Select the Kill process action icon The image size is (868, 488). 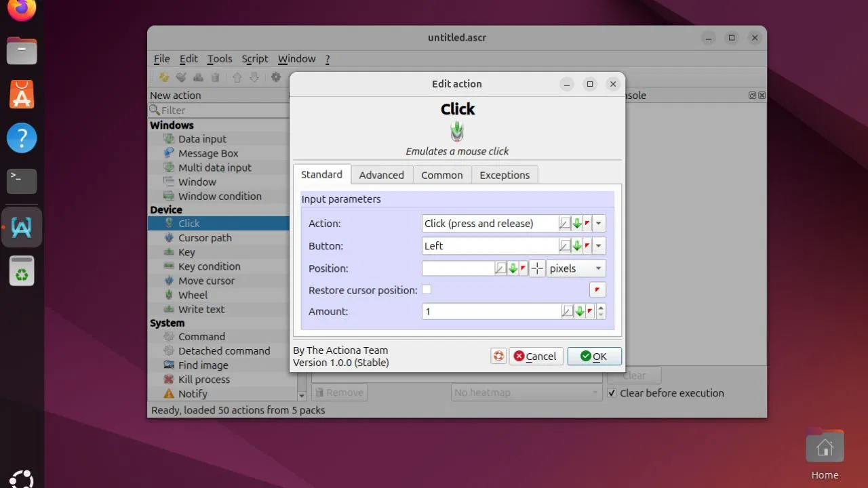[168, 379]
